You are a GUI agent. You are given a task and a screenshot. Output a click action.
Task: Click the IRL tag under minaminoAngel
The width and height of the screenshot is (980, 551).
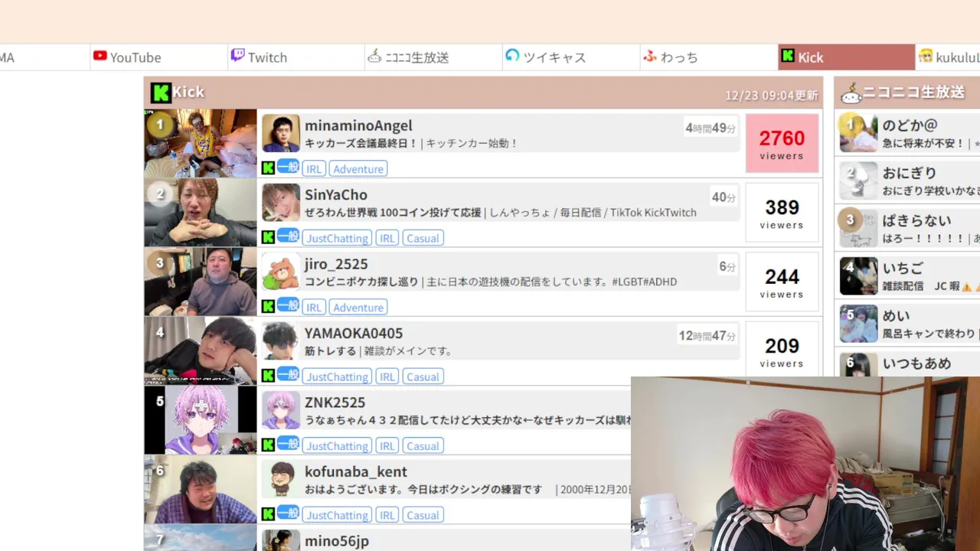pyautogui.click(x=314, y=169)
